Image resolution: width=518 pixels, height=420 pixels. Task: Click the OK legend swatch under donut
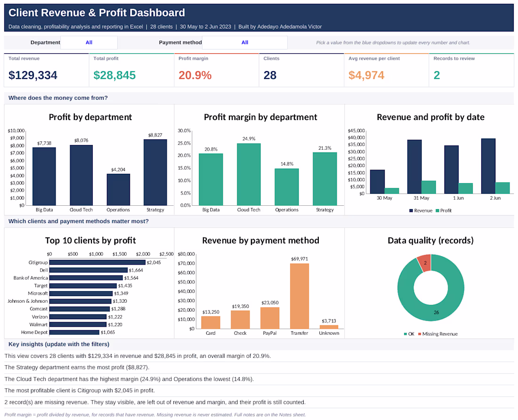[405, 334]
